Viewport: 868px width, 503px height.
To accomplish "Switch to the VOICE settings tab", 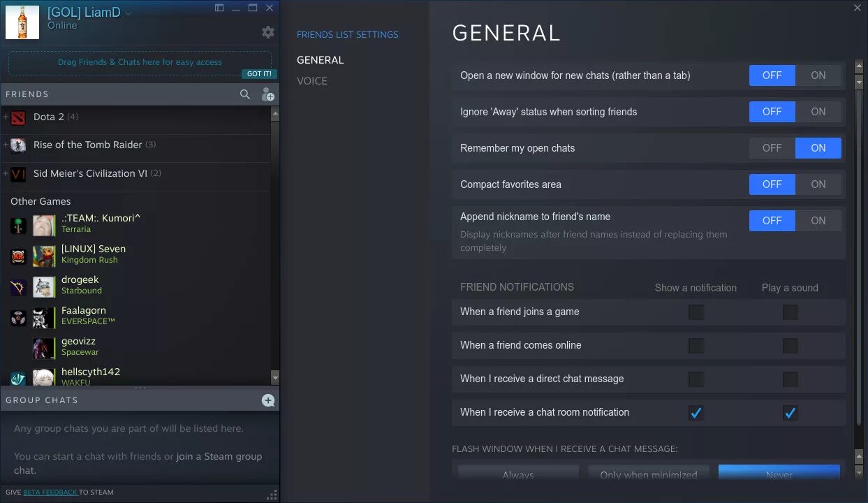I will (x=312, y=81).
